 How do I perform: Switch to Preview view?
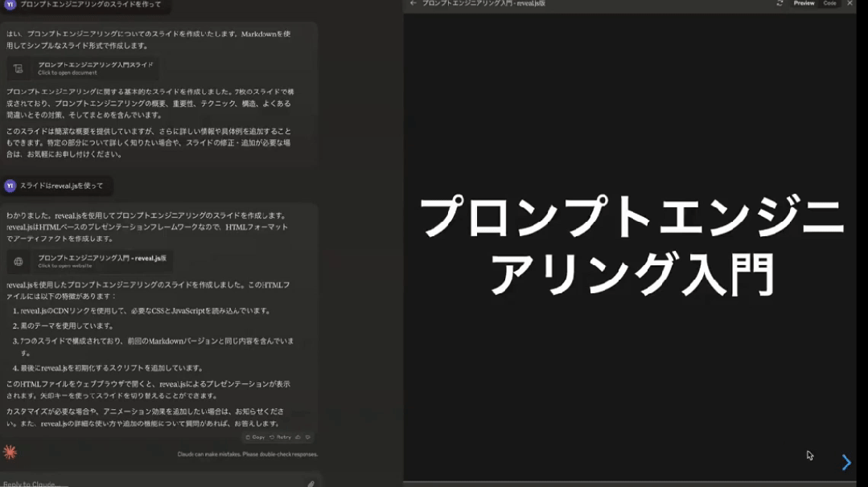(x=804, y=3)
